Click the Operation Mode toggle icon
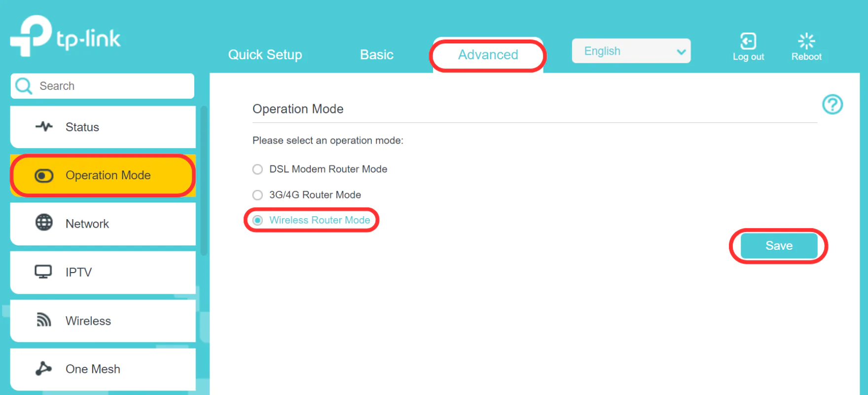Image resolution: width=868 pixels, height=395 pixels. [x=44, y=176]
